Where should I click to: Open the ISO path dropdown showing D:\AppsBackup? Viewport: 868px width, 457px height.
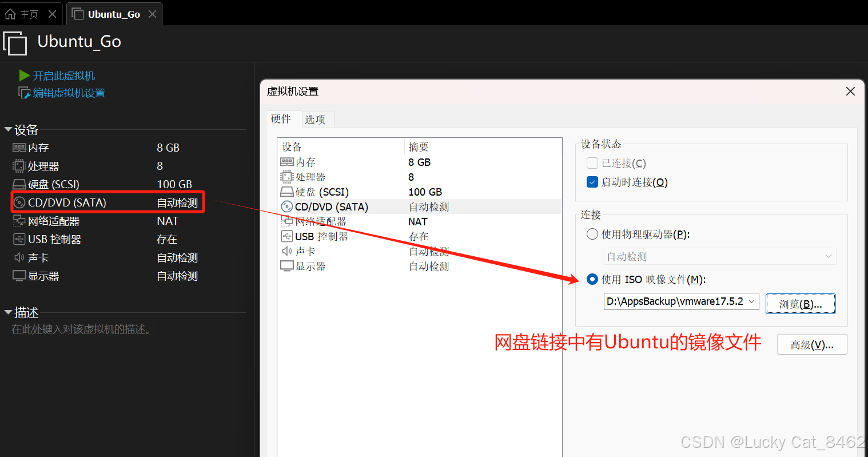point(682,301)
